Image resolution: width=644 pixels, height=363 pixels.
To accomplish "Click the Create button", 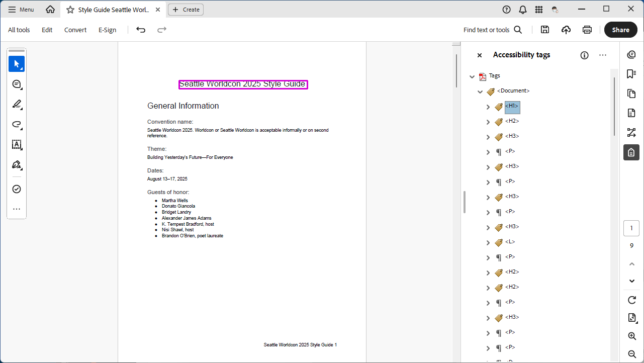I will point(186,10).
